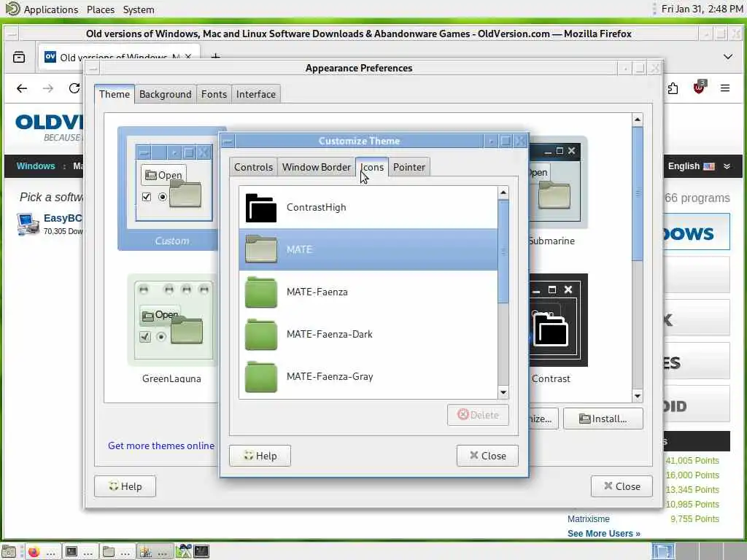Click theme list scroll-down arrow
Screen dimensions: 747x560
tap(638, 396)
